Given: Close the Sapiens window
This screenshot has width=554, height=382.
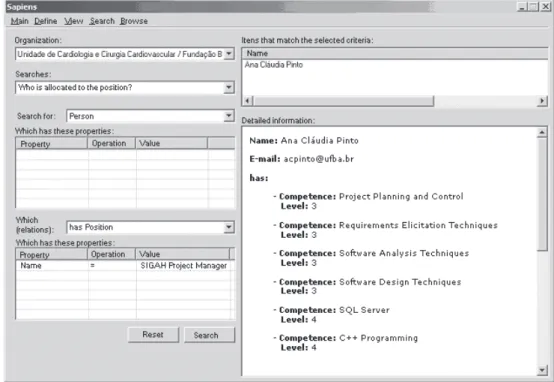Looking at the screenshot, I should coord(545,7).
